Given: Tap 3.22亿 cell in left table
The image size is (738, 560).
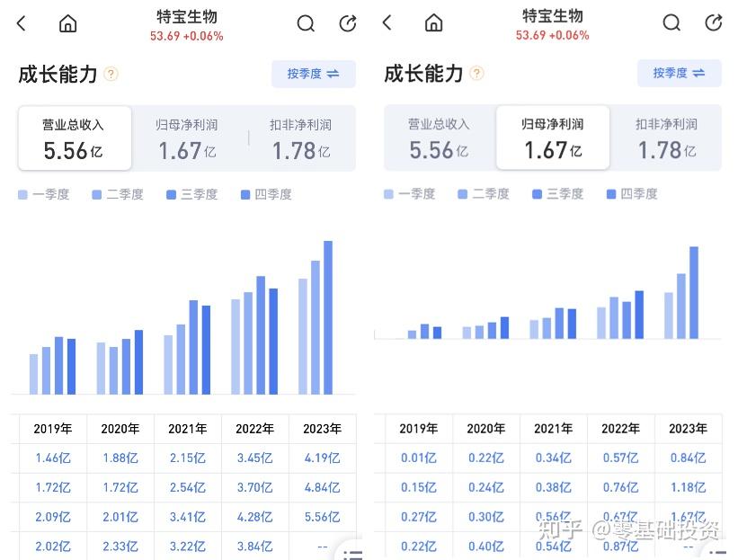Looking at the screenshot, I should [x=187, y=547].
